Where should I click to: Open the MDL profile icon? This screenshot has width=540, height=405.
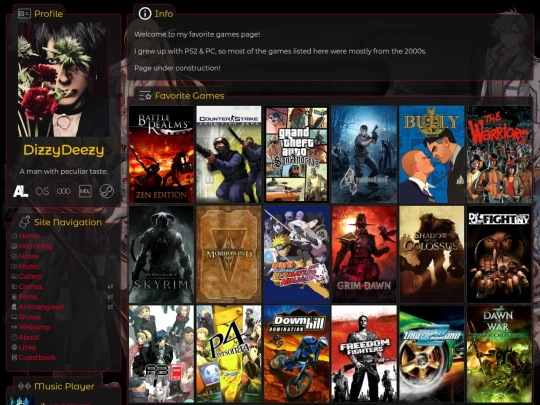point(85,191)
